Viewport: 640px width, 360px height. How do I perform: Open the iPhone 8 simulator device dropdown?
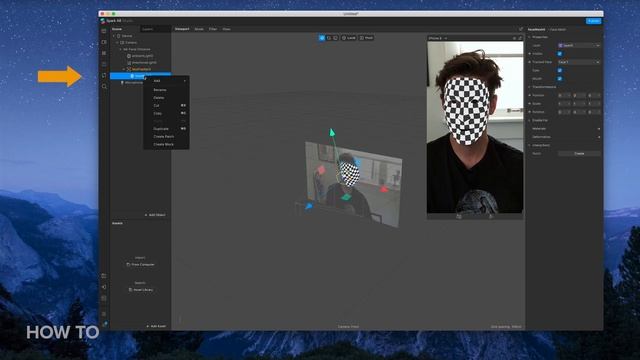click(438, 38)
